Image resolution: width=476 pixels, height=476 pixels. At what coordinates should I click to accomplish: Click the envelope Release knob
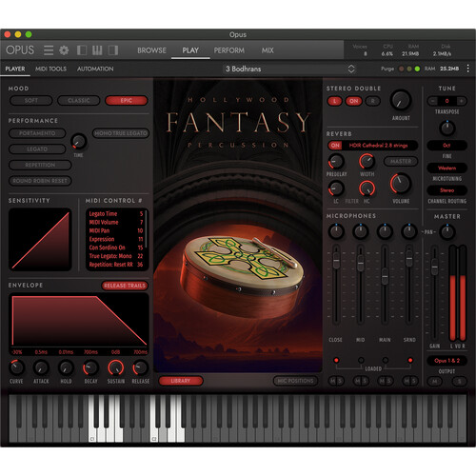pos(140,367)
